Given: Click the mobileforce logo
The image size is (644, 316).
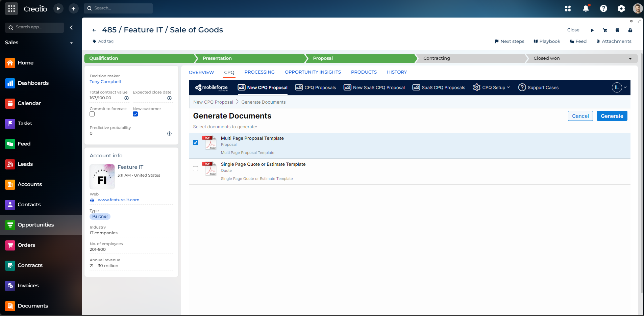Looking at the screenshot, I should [212, 88].
